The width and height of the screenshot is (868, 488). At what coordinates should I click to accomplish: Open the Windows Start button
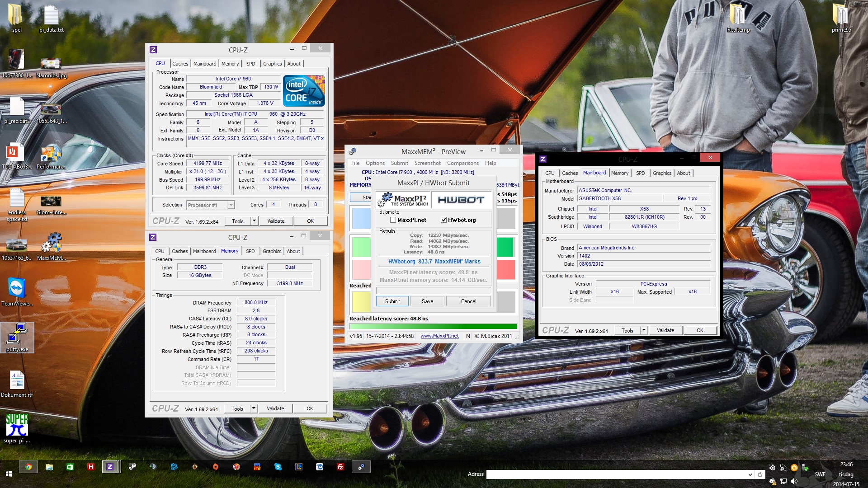pyautogui.click(x=8, y=474)
